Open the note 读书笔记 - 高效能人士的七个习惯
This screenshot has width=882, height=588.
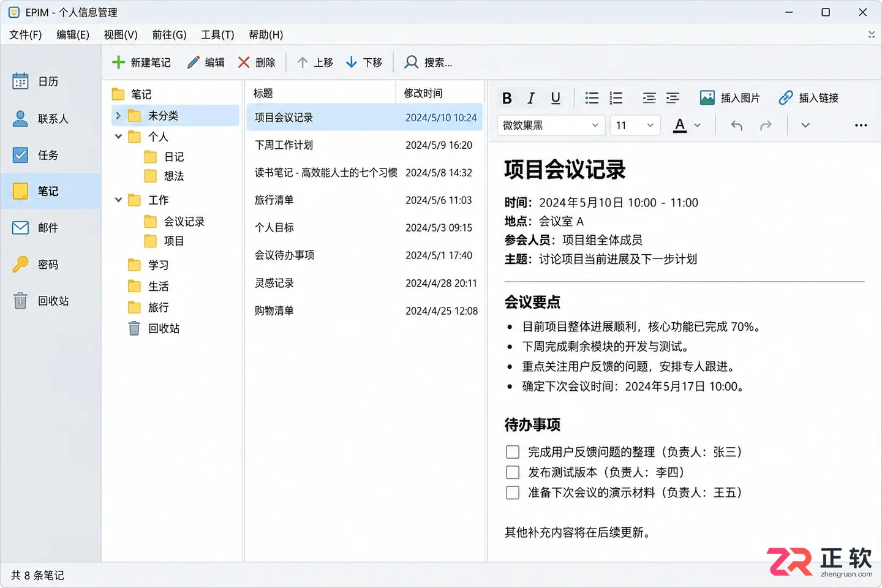coord(364,173)
